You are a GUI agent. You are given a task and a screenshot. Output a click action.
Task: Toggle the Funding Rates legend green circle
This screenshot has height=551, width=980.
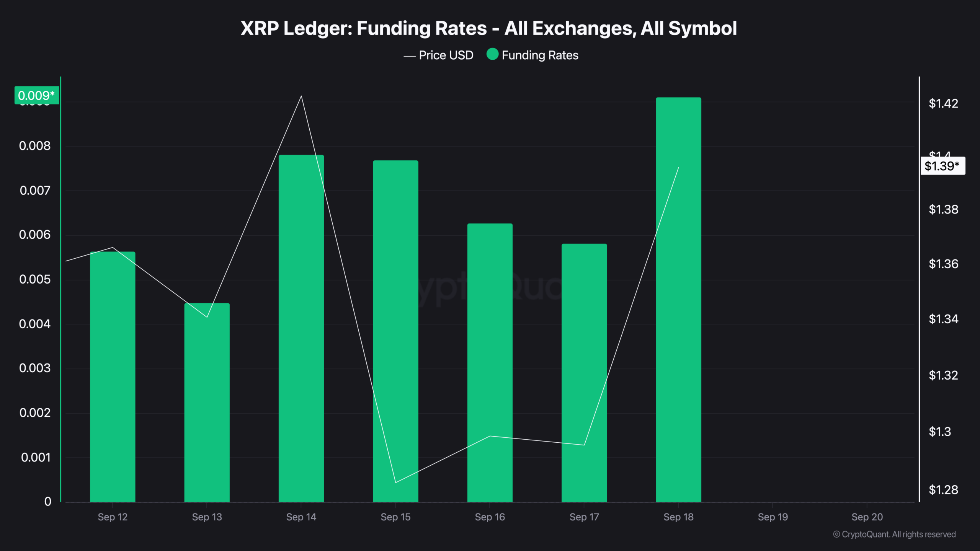pos(492,54)
